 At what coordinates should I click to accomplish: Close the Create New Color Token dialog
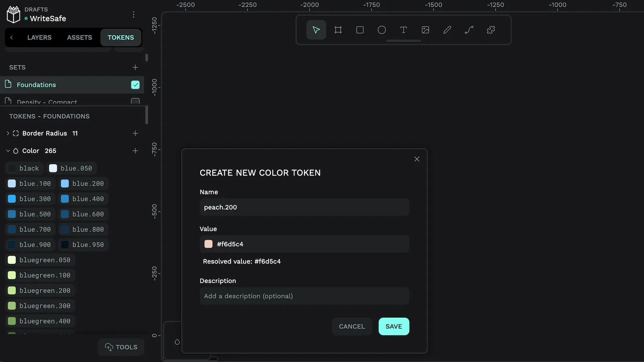pos(417,159)
